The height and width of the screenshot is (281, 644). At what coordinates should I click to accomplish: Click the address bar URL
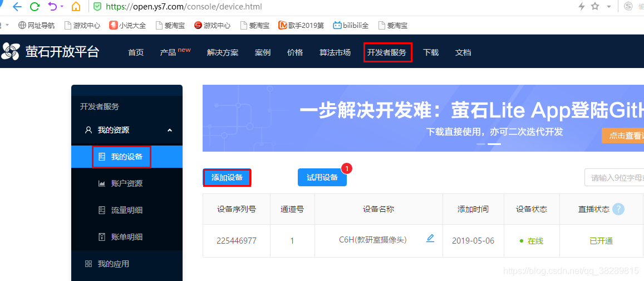(x=184, y=7)
